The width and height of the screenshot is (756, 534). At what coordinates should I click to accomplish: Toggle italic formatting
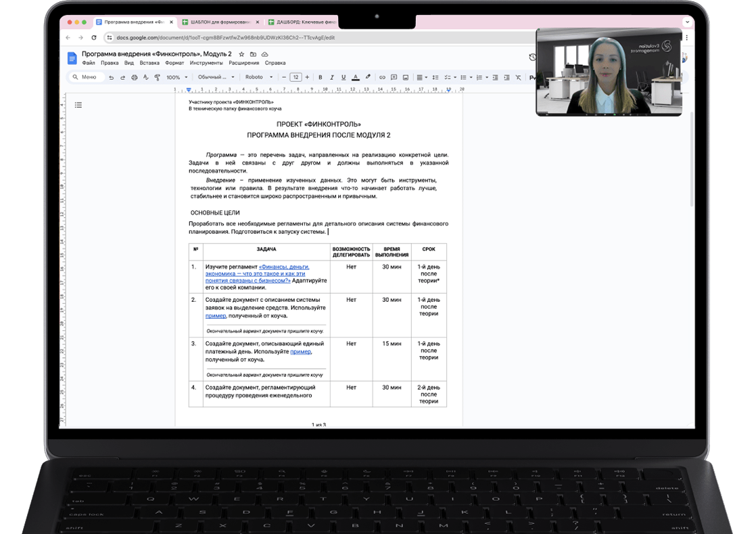coord(332,77)
